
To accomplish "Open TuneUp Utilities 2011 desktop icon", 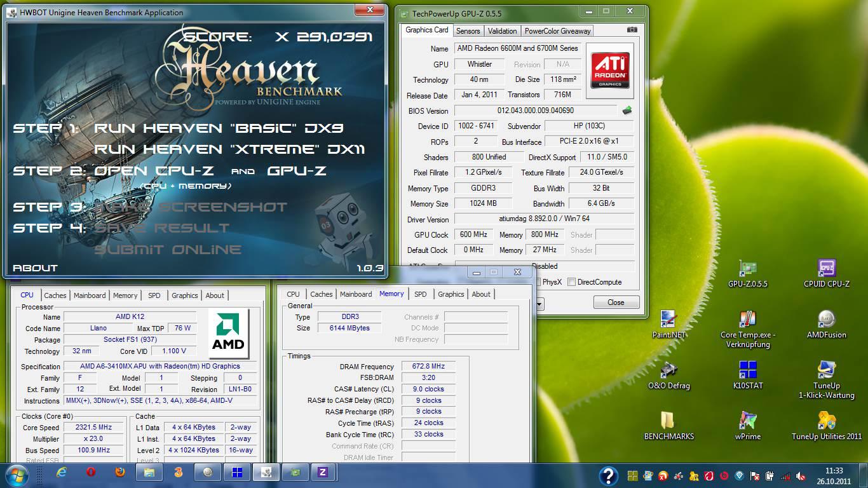I will [x=826, y=426].
